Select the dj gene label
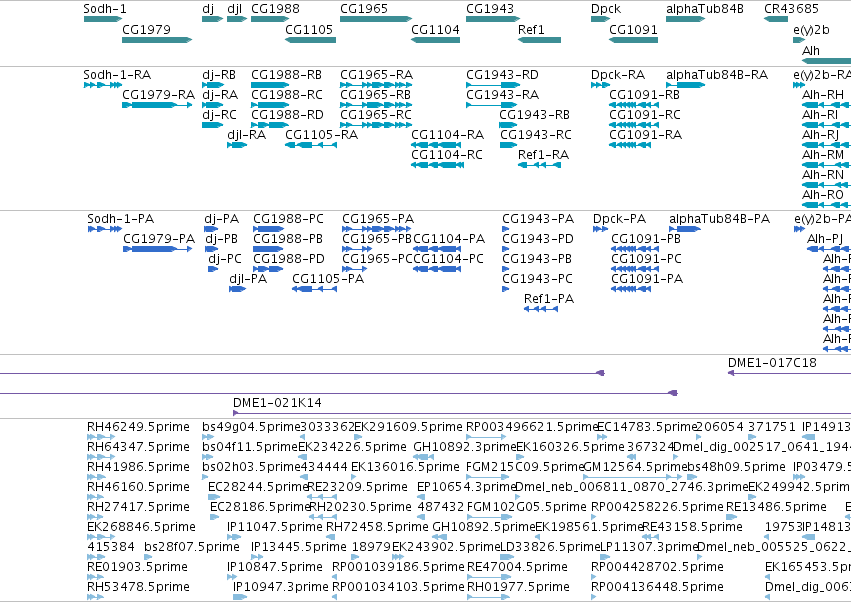 208,9
